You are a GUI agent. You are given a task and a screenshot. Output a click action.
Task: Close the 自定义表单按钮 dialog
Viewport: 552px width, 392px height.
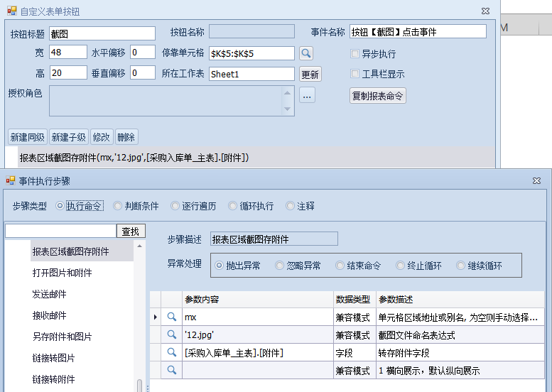[485, 11]
